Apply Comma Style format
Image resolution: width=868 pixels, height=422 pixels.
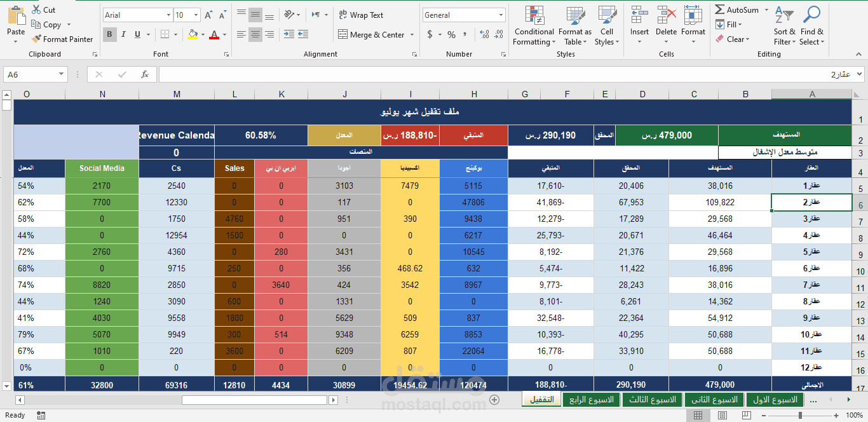465,34
